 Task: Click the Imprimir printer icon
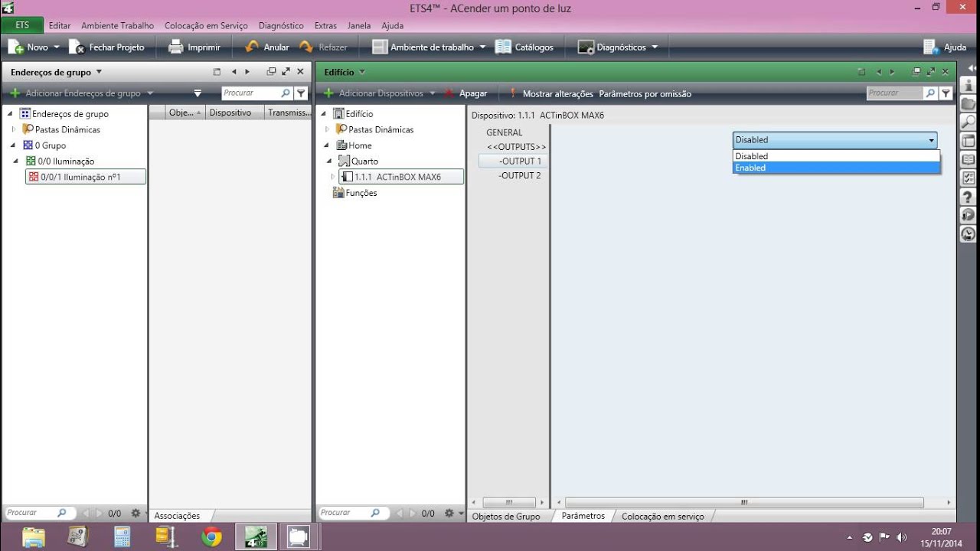point(176,47)
